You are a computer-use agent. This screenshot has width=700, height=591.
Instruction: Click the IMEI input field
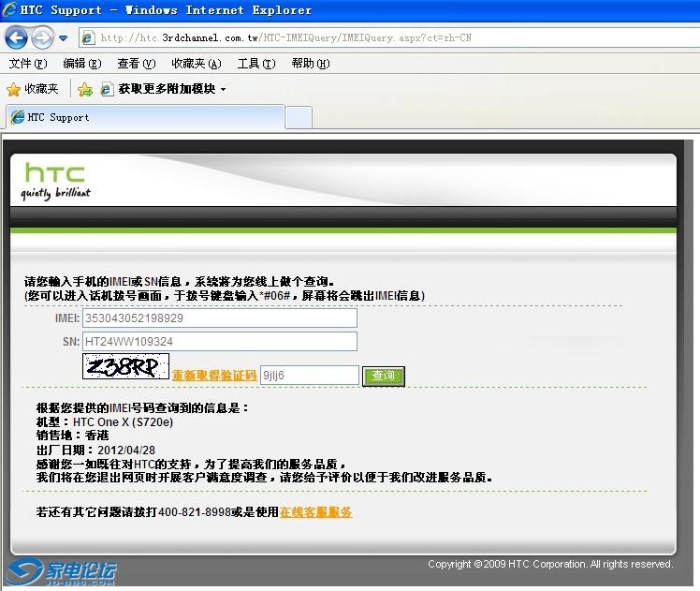click(x=220, y=318)
